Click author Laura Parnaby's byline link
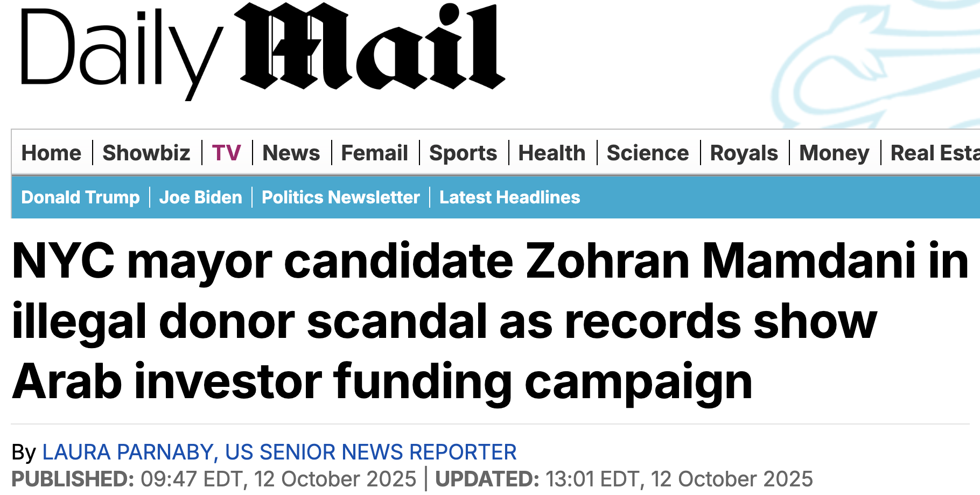This screenshot has height=495, width=980. pos(279,452)
